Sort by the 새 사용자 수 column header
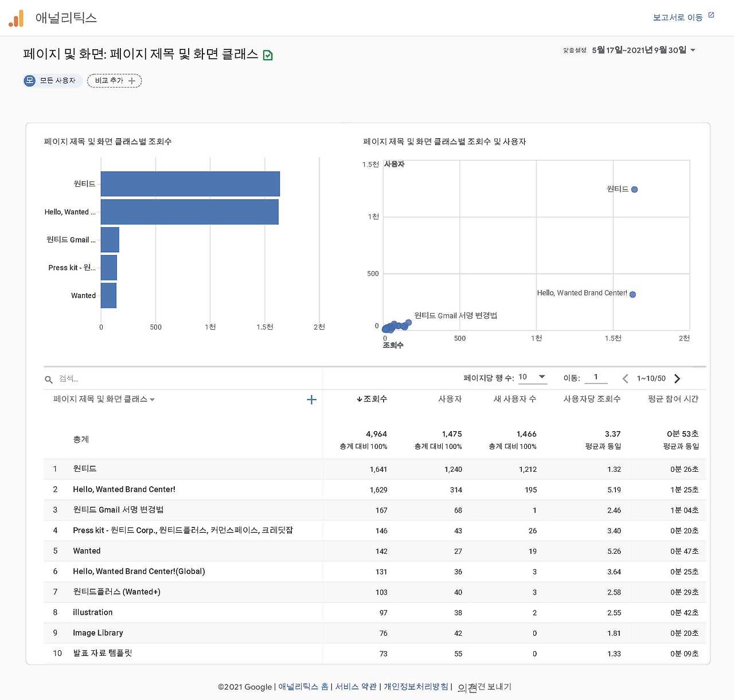This screenshot has width=734, height=700. pyautogui.click(x=515, y=399)
